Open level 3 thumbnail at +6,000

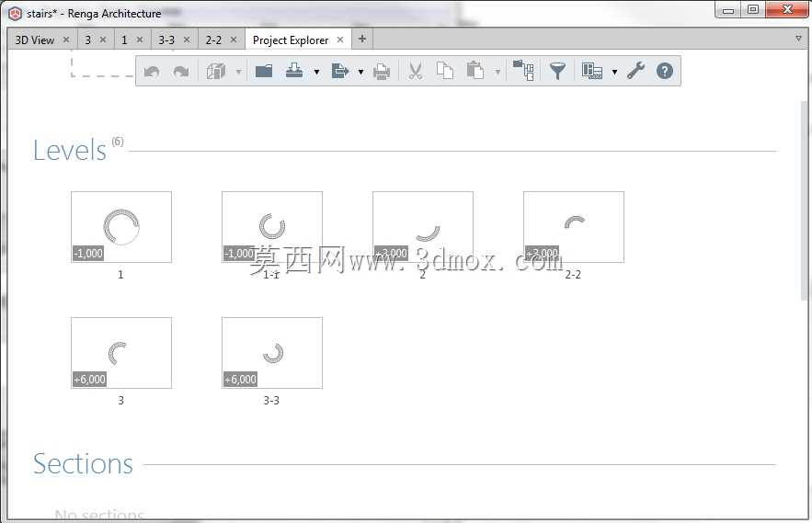[x=121, y=353]
